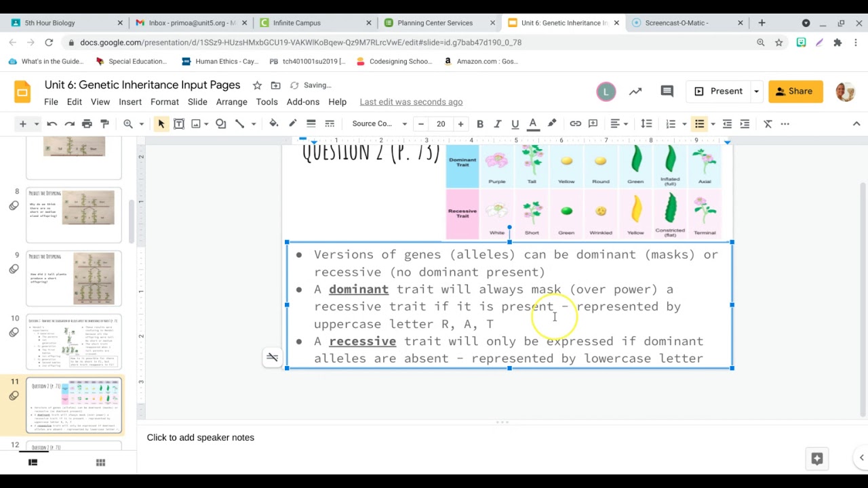The height and width of the screenshot is (488, 868).
Task: Toggle the bulleted list
Action: coord(699,124)
